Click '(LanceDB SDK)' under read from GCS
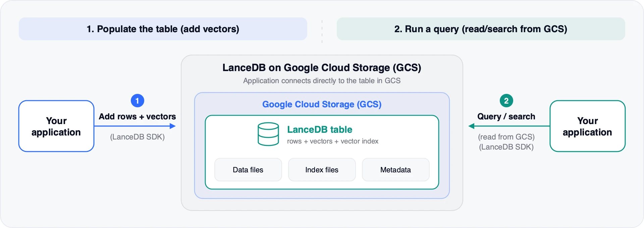644x228 pixels. [506, 147]
